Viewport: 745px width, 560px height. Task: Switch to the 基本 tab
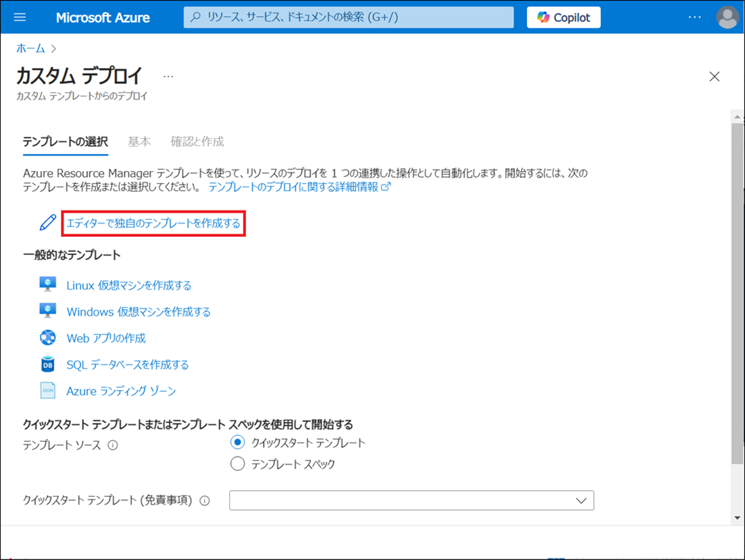(139, 141)
